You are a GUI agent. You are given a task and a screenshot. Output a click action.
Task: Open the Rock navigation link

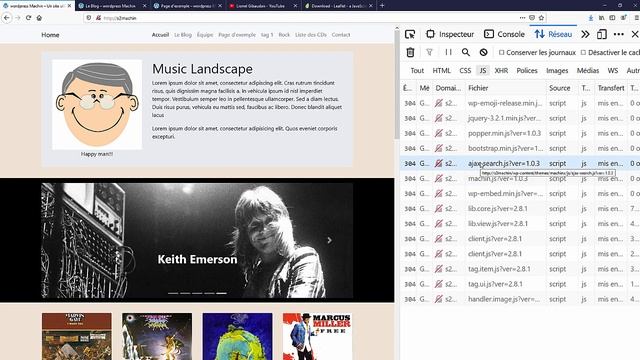(284, 35)
